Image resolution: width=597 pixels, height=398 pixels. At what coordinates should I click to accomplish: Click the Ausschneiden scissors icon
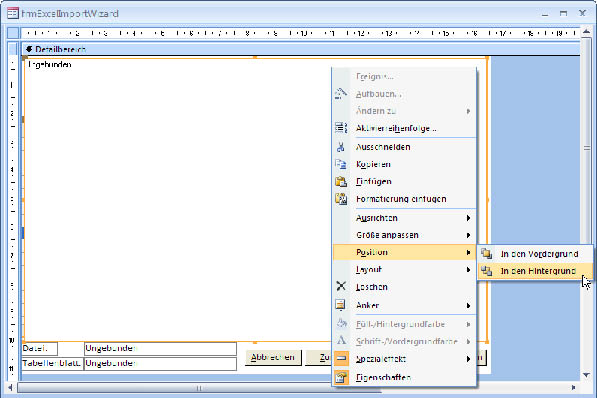click(341, 147)
